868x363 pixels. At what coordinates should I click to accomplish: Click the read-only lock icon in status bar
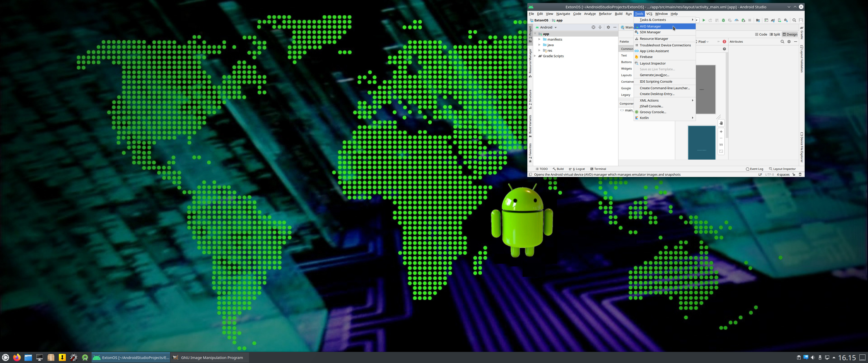coord(794,175)
